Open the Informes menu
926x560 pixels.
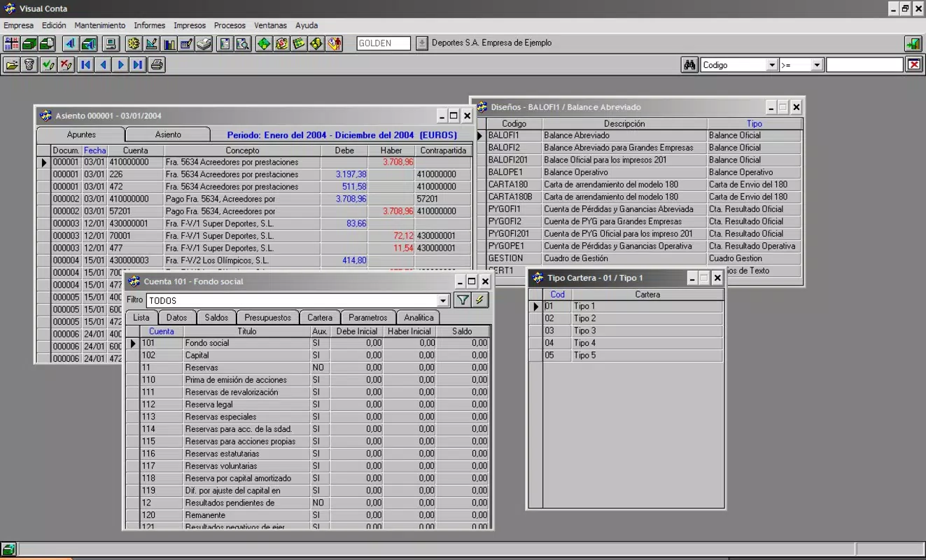point(150,25)
